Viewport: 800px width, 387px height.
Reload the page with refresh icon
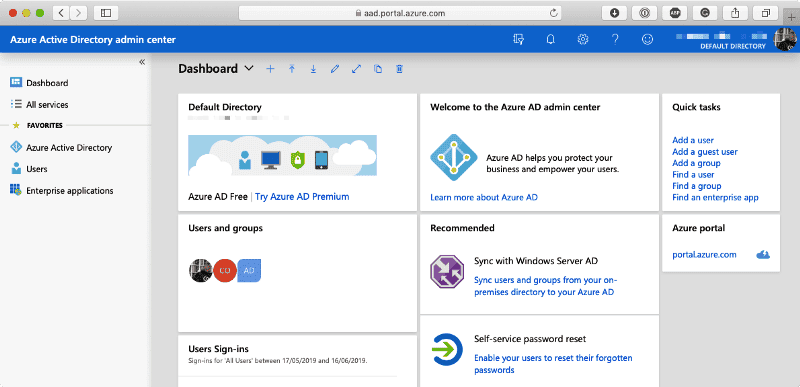[x=553, y=13]
